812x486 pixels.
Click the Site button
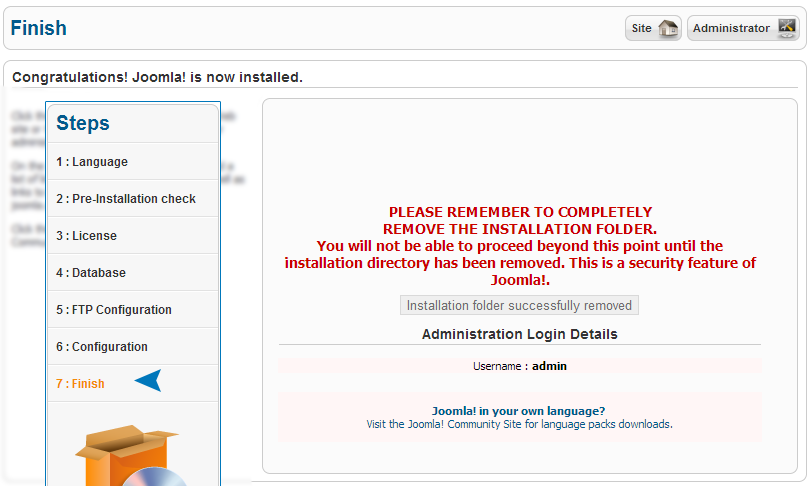[x=653, y=28]
